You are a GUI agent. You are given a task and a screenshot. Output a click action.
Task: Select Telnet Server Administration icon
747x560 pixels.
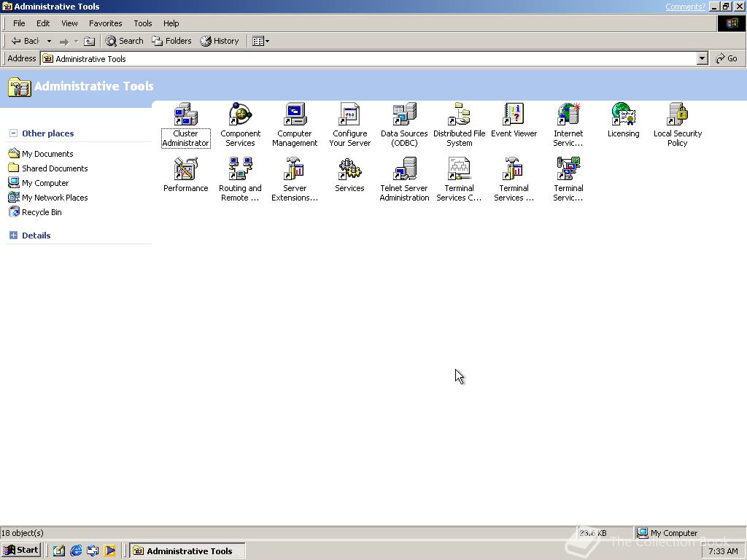click(404, 179)
